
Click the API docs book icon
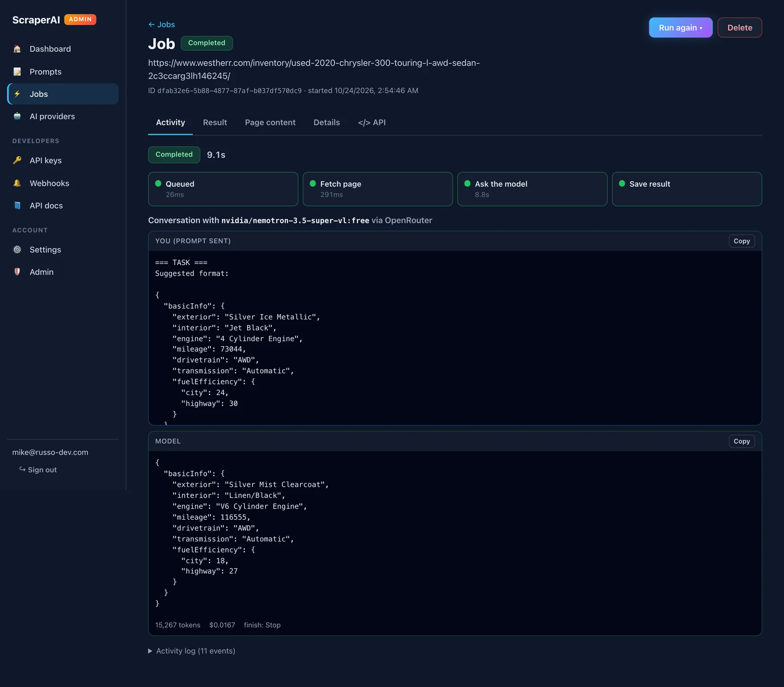17,206
